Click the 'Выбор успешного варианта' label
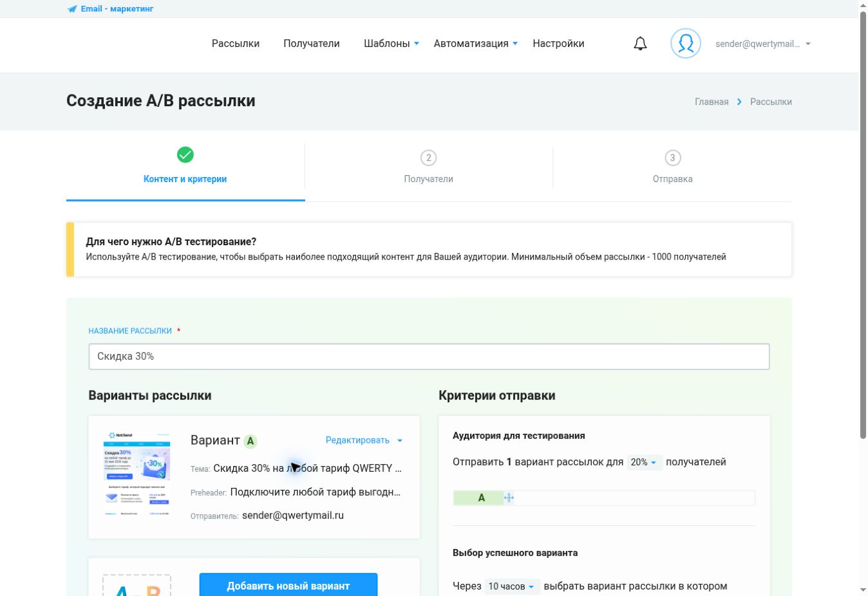The image size is (868, 596). pos(515,553)
